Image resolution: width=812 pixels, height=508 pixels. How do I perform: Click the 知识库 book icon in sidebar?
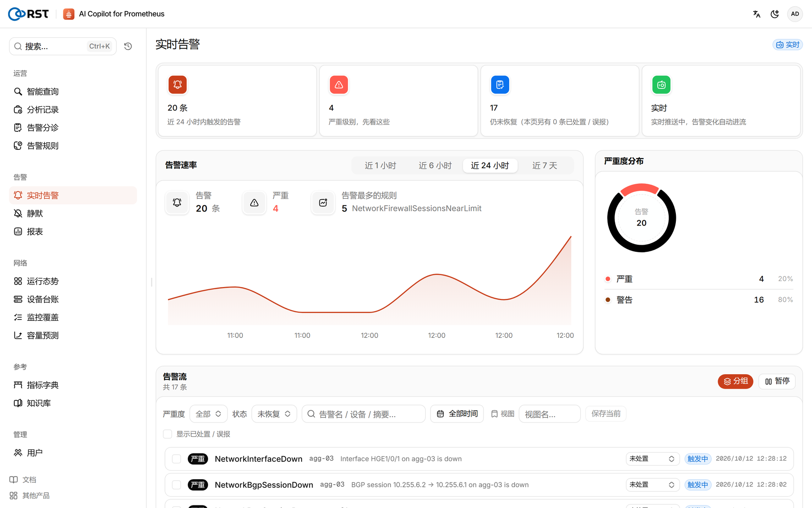[18, 403]
